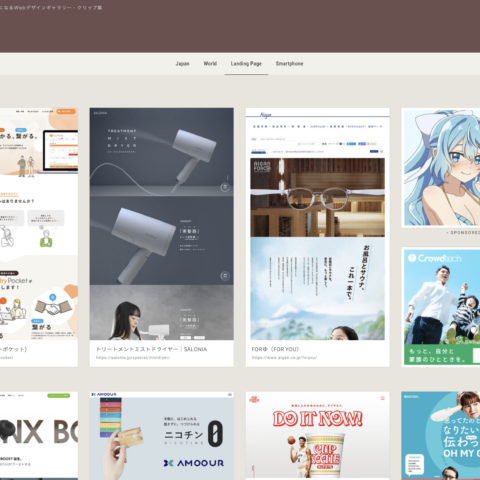
Task: Open the salonia.jp mistdryer URL link
Action: click(133, 357)
